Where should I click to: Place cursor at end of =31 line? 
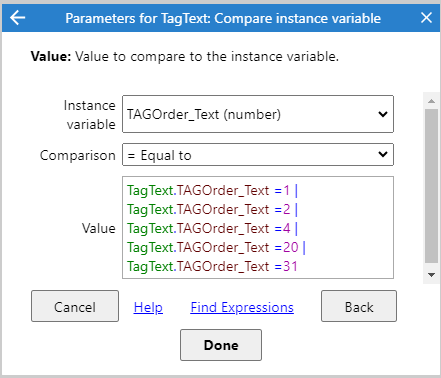point(298,267)
